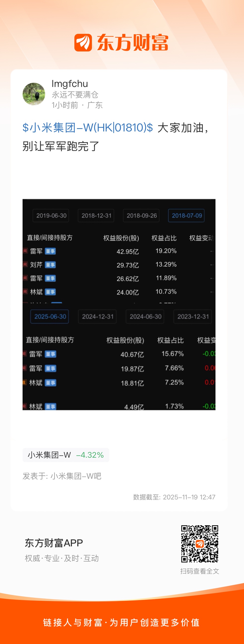244x644 pixels.
Task: Select the 2018-09-26 date tab
Action: (141, 215)
